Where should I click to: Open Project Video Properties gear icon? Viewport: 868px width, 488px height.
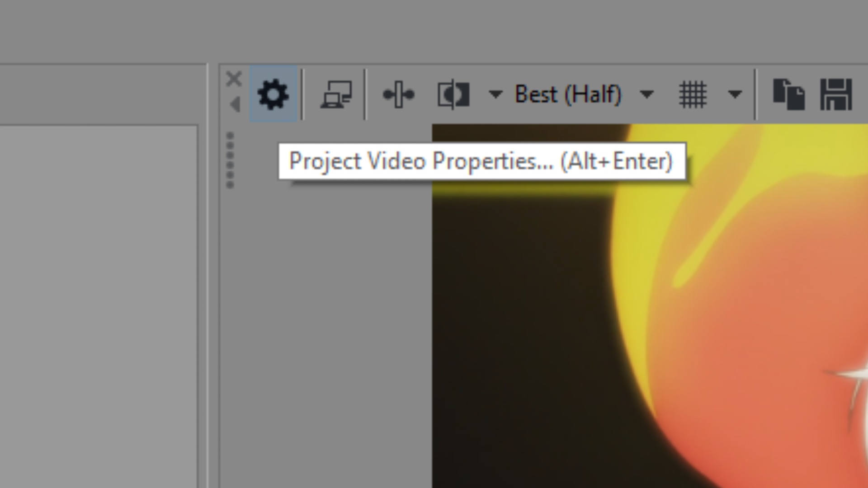(273, 94)
